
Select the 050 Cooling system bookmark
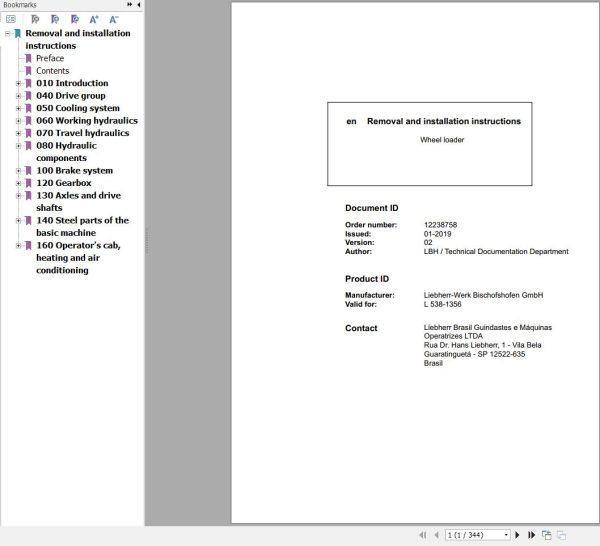78,108
